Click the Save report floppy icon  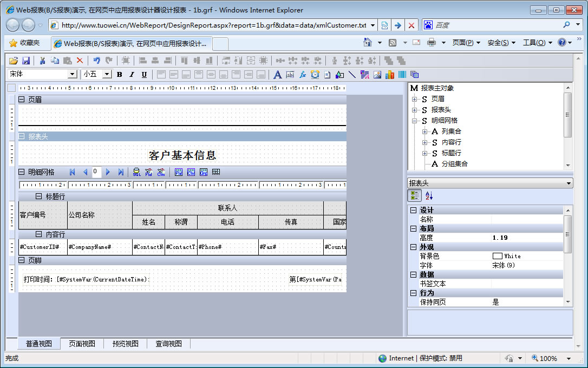(25, 61)
